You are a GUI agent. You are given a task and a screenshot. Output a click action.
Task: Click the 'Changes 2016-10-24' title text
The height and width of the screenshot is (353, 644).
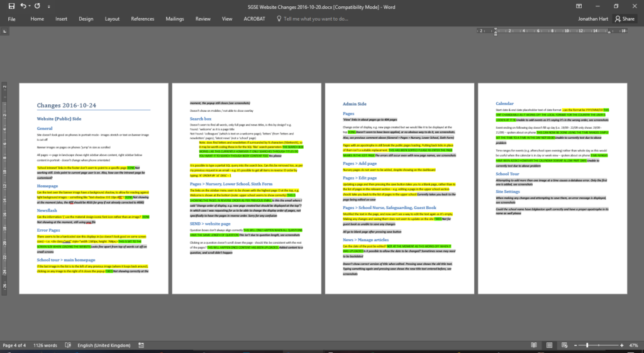(67, 106)
